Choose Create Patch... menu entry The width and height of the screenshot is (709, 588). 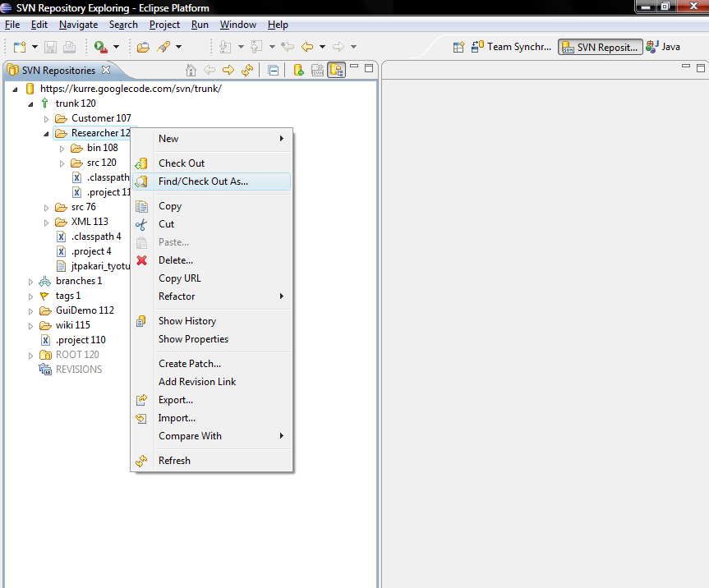212,363
